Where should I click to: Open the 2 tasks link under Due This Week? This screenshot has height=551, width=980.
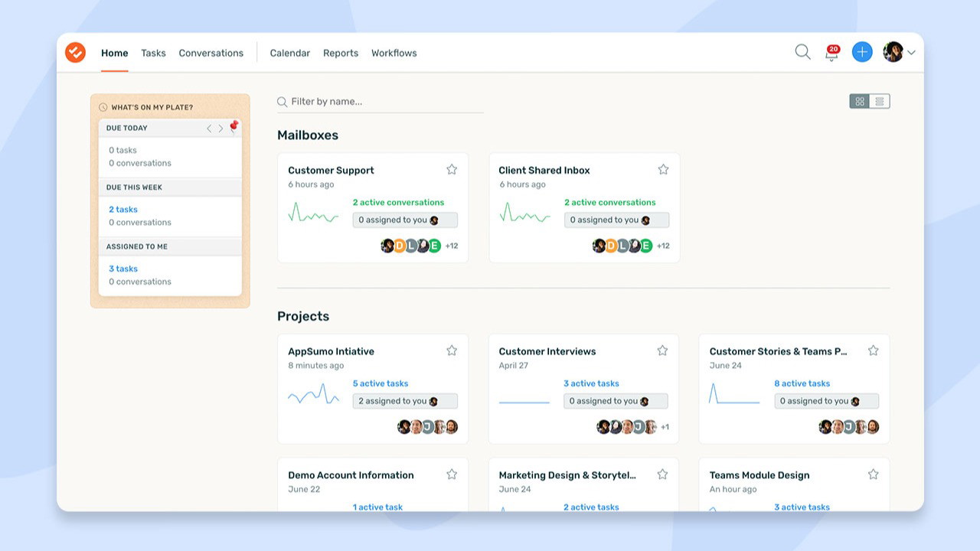[x=123, y=209]
